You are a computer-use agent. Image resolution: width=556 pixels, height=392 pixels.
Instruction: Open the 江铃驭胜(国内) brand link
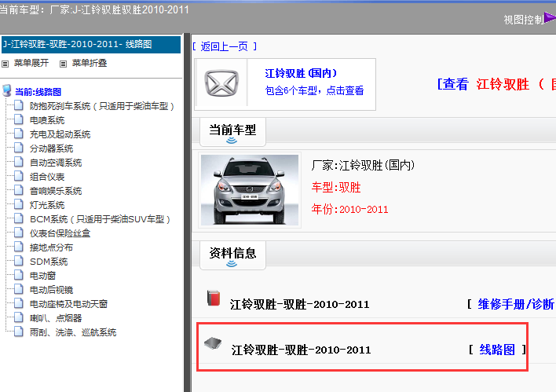coord(301,73)
